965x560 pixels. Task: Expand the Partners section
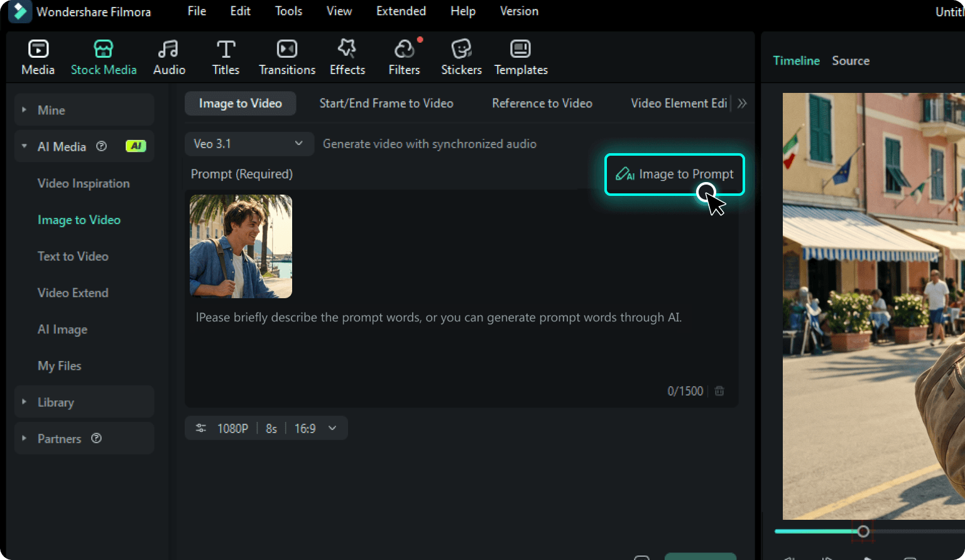pyautogui.click(x=24, y=438)
